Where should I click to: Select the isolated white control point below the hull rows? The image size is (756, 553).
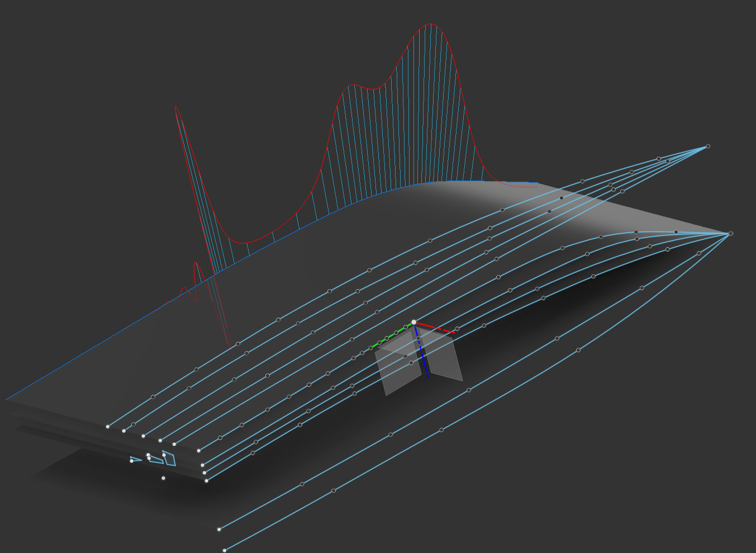pyautogui.click(x=164, y=478)
